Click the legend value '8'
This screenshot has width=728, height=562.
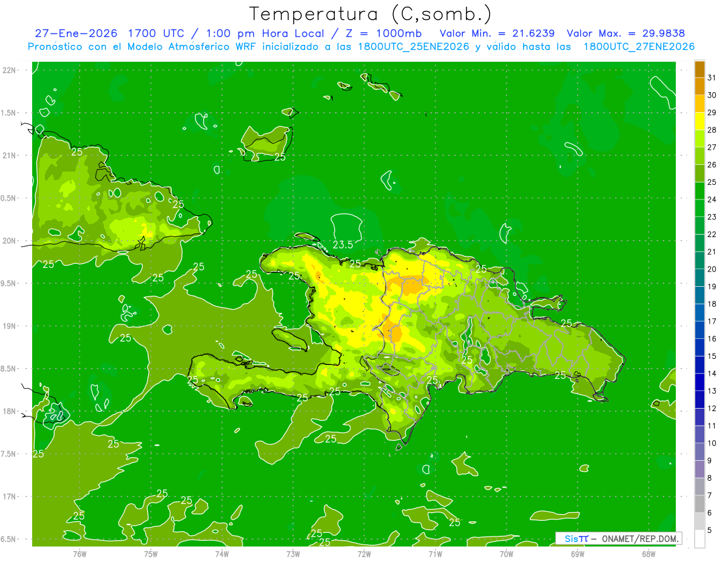click(710, 478)
